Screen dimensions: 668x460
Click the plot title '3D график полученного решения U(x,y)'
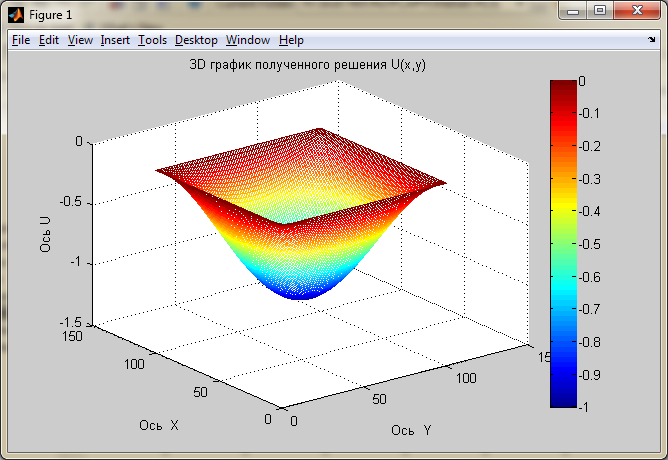coord(307,65)
